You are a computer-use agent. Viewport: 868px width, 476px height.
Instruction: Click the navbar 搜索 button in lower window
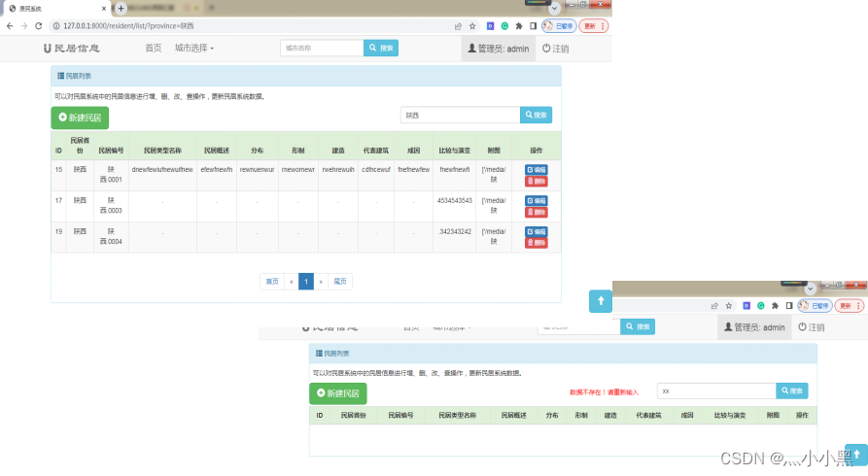click(x=638, y=326)
